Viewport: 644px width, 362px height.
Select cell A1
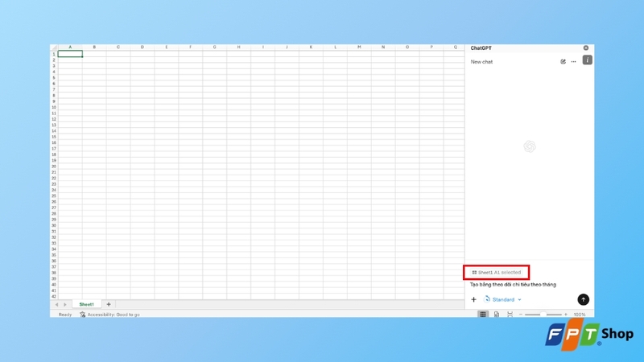point(70,54)
